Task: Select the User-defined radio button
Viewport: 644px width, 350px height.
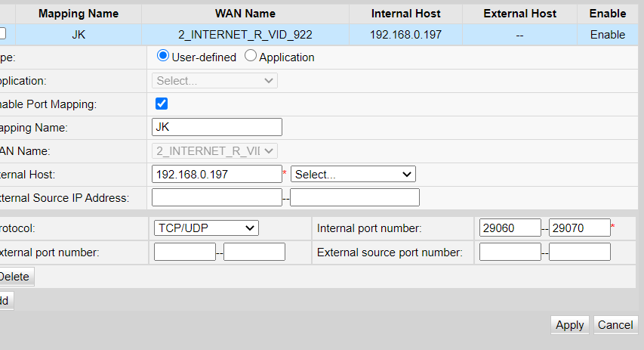Action: [162, 57]
